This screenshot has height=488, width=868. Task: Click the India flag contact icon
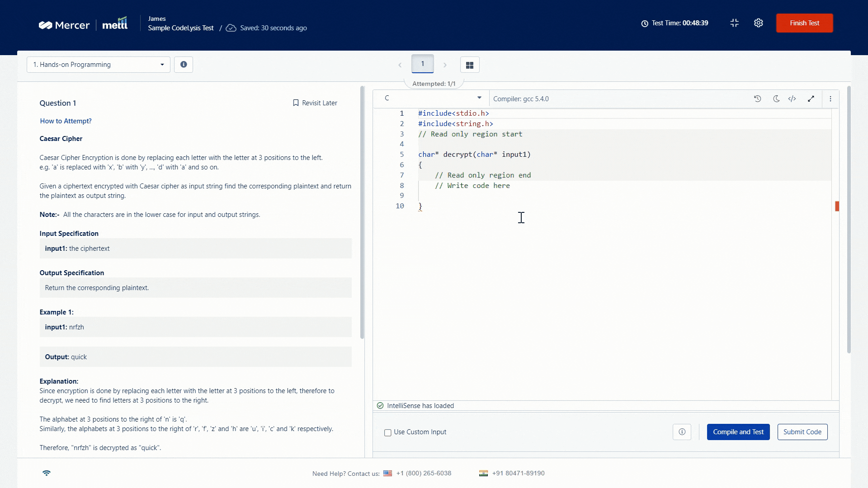483,474
